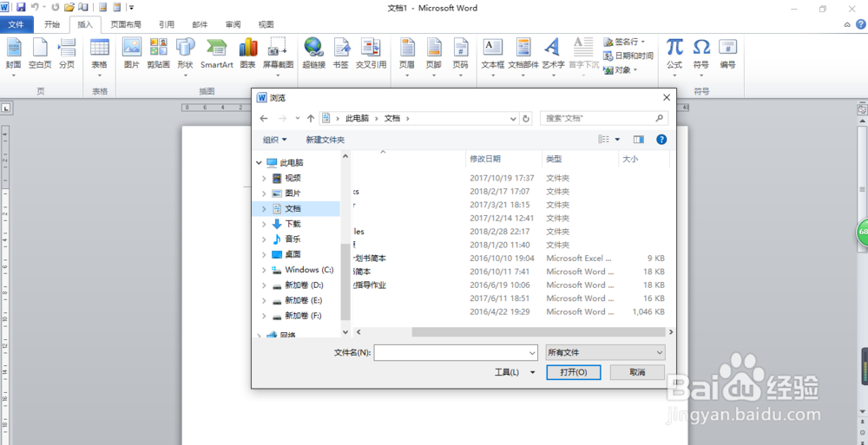Insert a bookmark (书签)
The width and height of the screenshot is (868, 445).
pyautogui.click(x=340, y=55)
